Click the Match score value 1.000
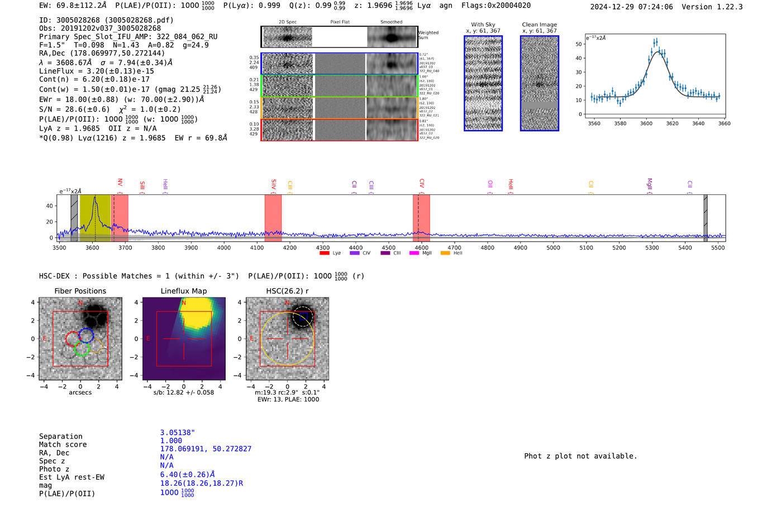 [x=171, y=441]
